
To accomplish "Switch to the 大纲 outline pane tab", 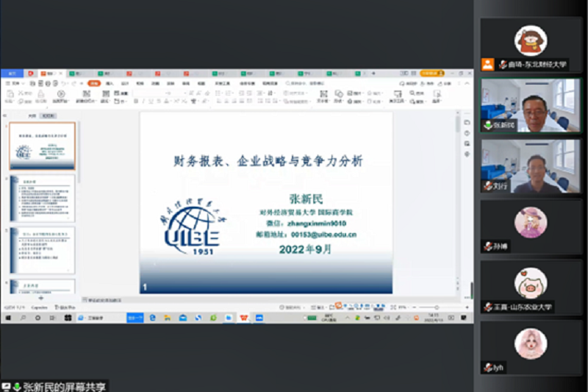I will [32, 115].
